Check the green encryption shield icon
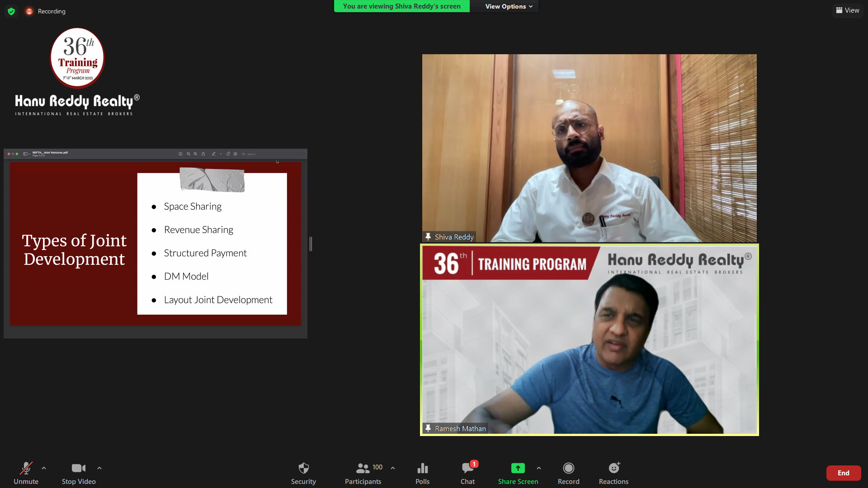 11,11
